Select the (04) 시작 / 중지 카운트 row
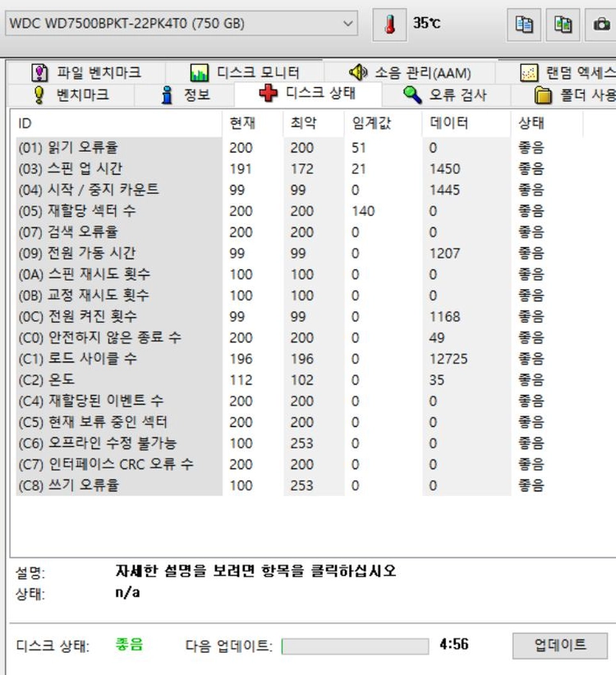Image resolution: width=616 pixels, height=675 pixels. coord(299,190)
